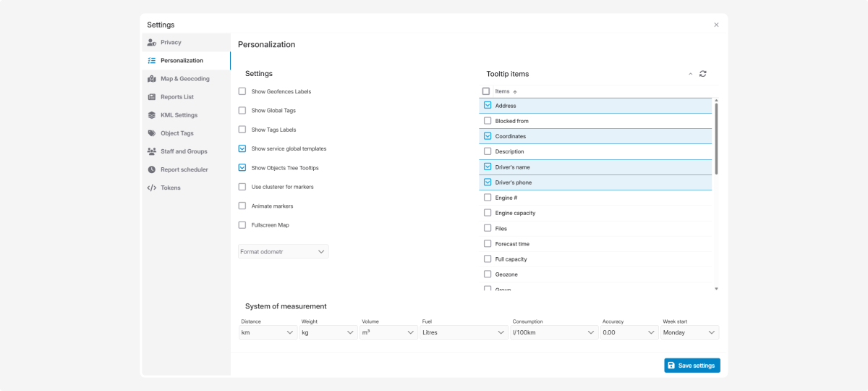The width and height of the screenshot is (868, 391).
Task: Switch to the Personalization tab
Action: point(182,61)
